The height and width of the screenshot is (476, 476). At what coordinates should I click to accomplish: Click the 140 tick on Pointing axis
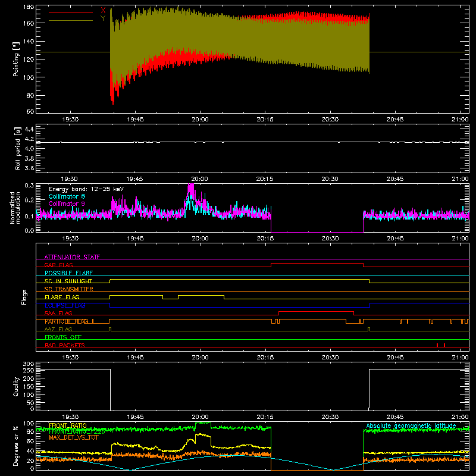click(29, 42)
